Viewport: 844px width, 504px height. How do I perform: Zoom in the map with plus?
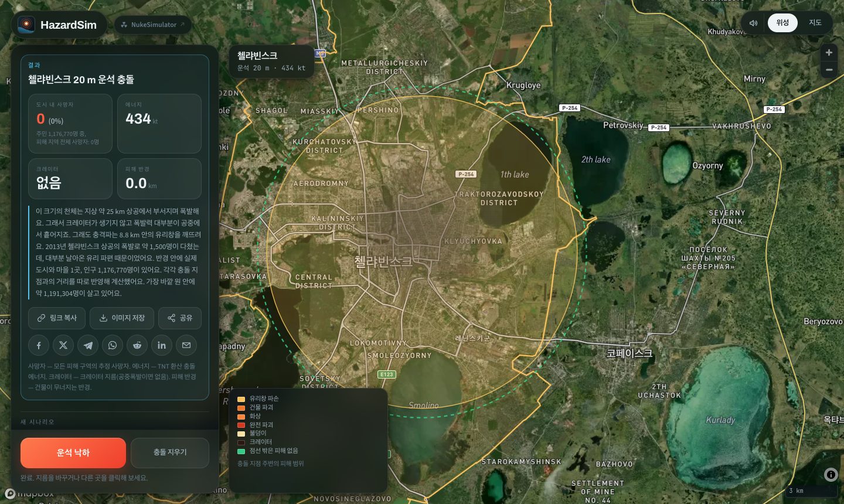[x=829, y=52]
